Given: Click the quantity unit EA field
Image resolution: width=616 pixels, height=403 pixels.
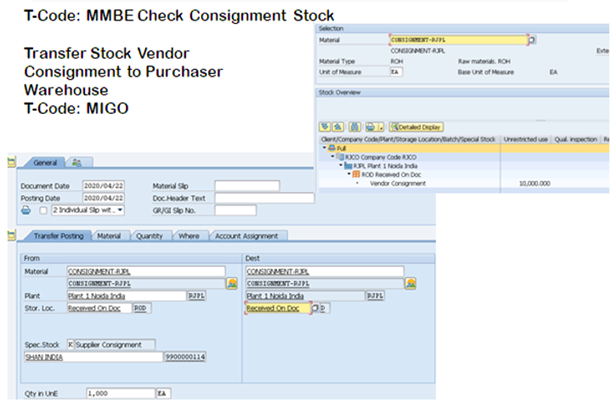Looking at the screenshot, I should [x=163, y=393].
